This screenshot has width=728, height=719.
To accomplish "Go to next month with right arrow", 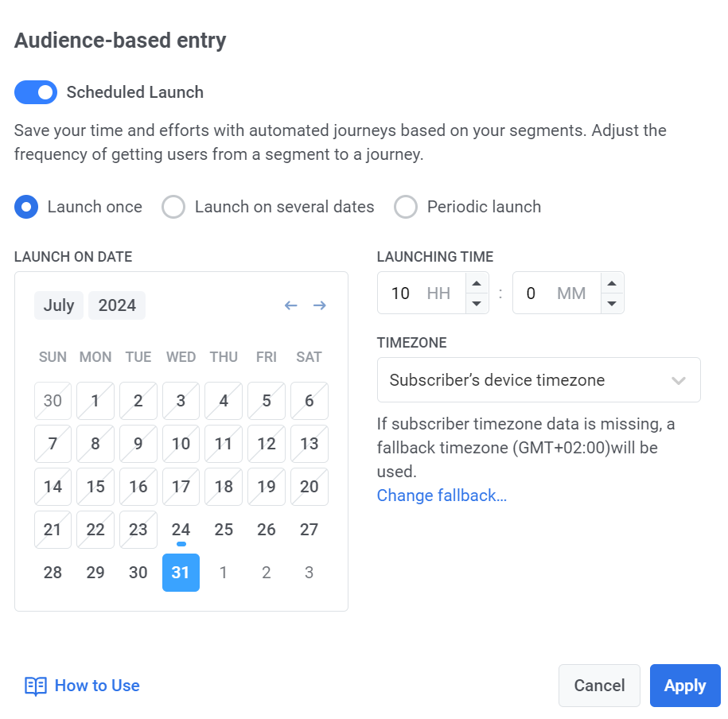I will (x=319, y=305).
